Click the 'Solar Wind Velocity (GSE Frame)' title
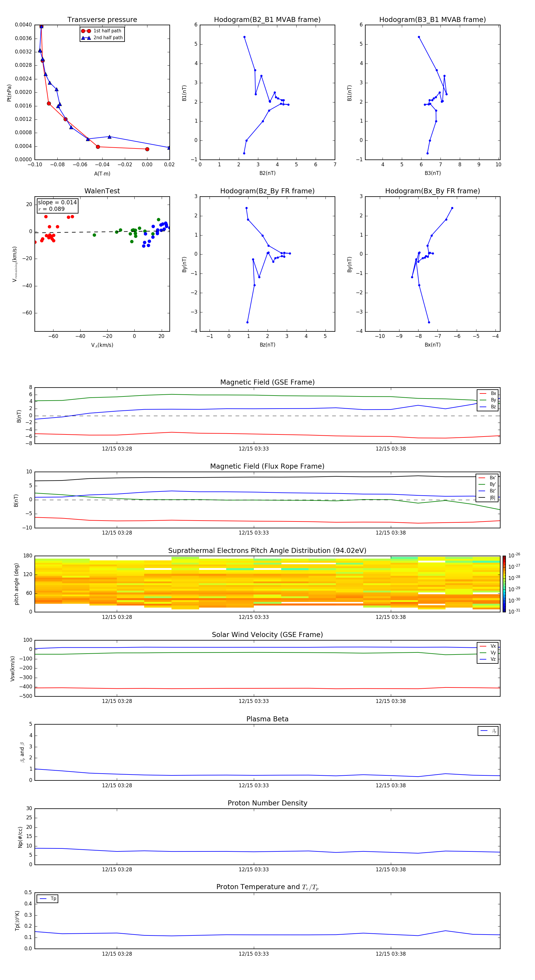The height and width of the screenshot is (980, 535). pyautogui.click(x=267, y=635)
